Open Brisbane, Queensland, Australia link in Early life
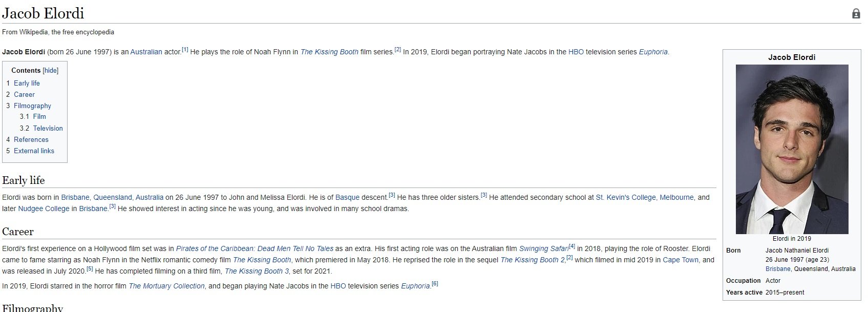Image resolution: width=868 pixels, height=312 pixels. [x=112, y=197]
